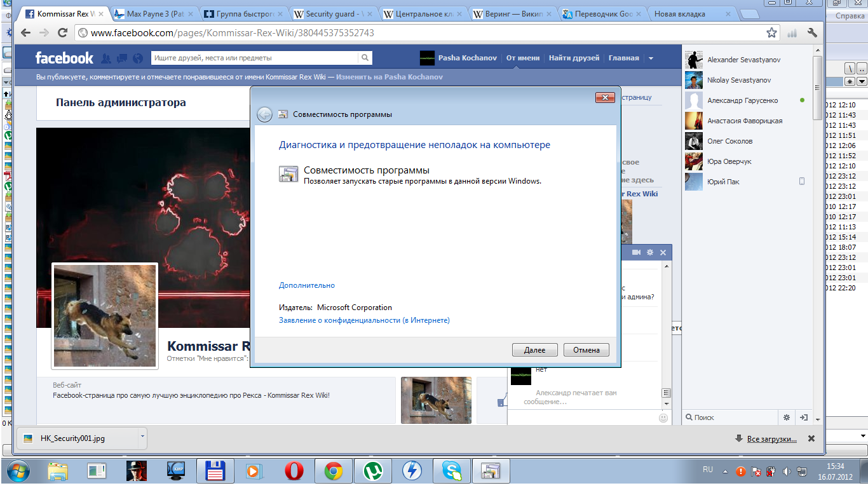Click the Facebook logo in the blue header

[64, 58]
